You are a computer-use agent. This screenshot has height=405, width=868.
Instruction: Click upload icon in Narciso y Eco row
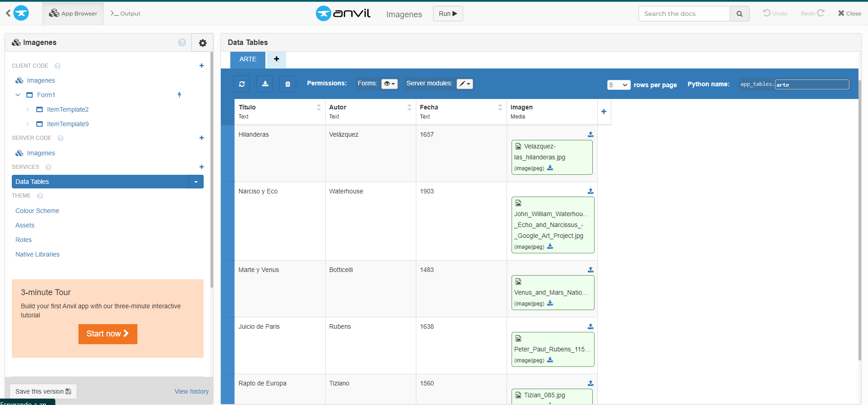(x=590, y=191)
